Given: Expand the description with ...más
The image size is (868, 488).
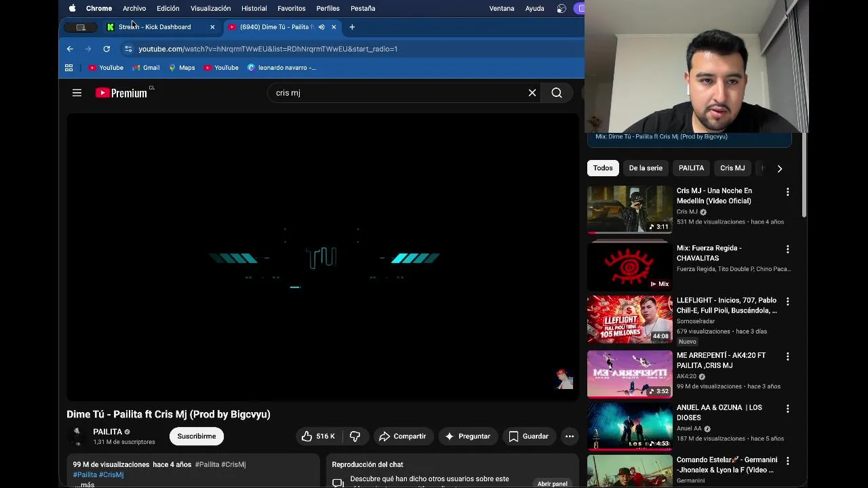Looking at the screenshot, I should 84,485.
